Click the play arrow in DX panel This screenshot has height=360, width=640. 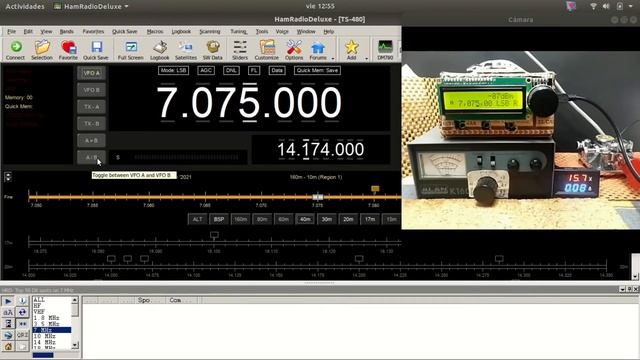pos(8,301)
